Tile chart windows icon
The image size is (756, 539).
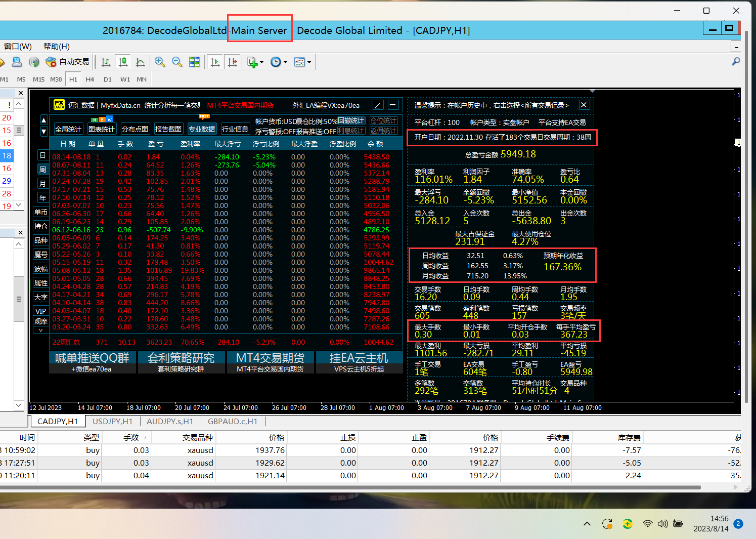coord(194,62)
